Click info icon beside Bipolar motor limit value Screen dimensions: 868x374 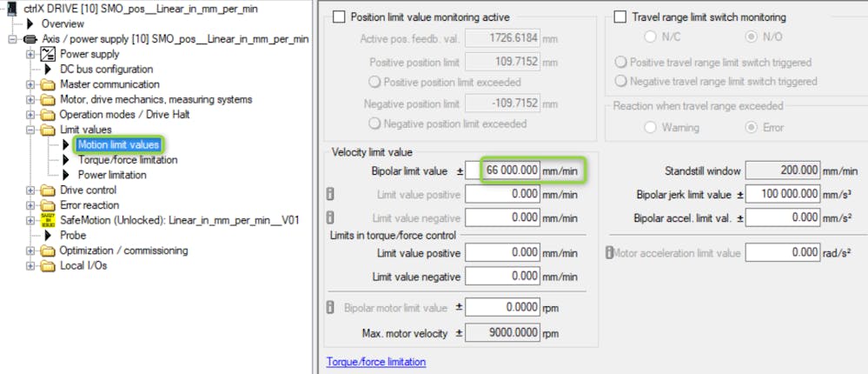[x=330, y=307]
